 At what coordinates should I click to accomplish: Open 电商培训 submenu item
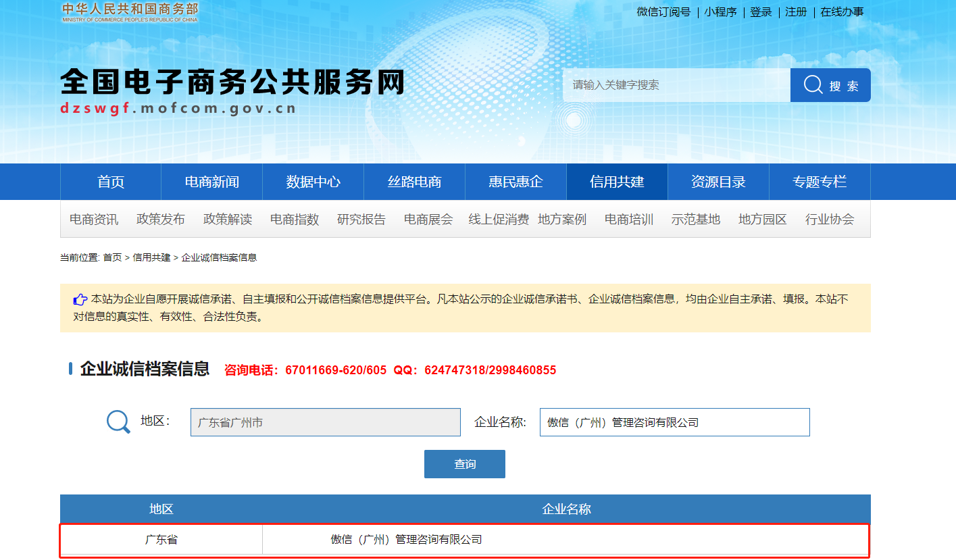(629, 220)
